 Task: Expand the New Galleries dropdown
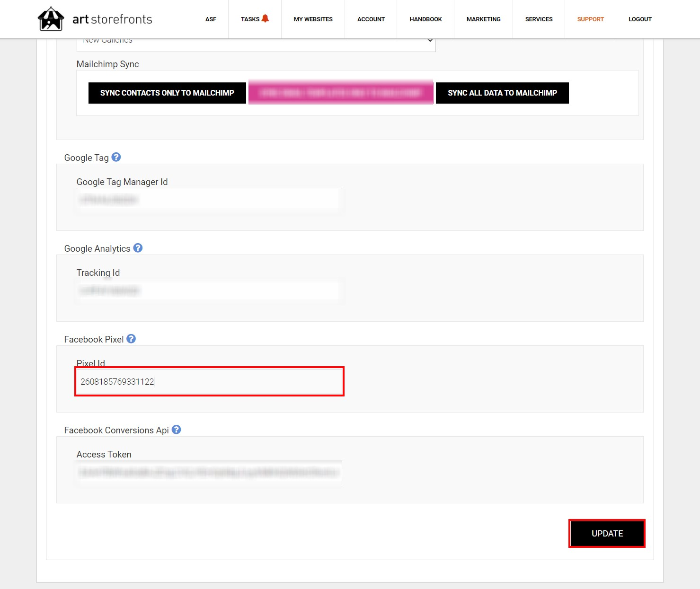(x=256, y=43)
